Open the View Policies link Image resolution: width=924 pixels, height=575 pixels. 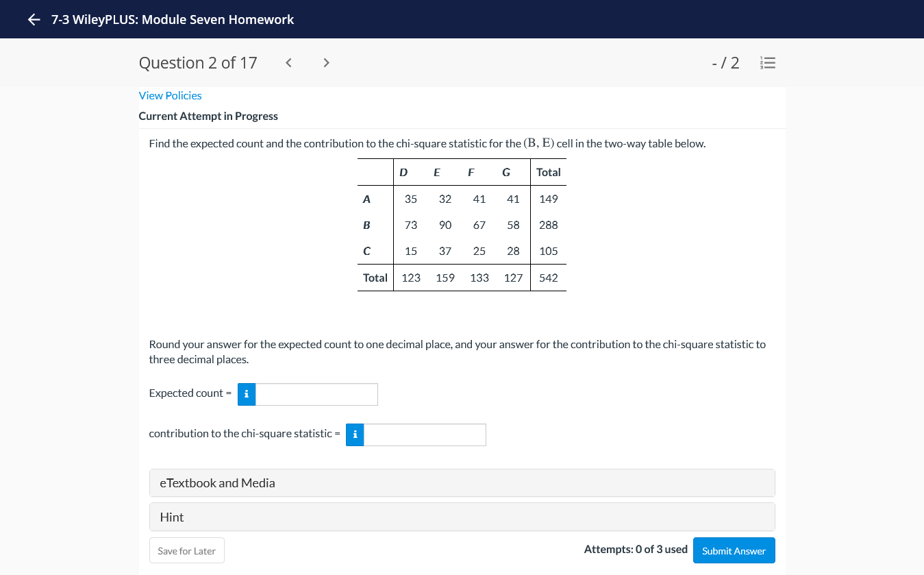click(x=170, y=95)
